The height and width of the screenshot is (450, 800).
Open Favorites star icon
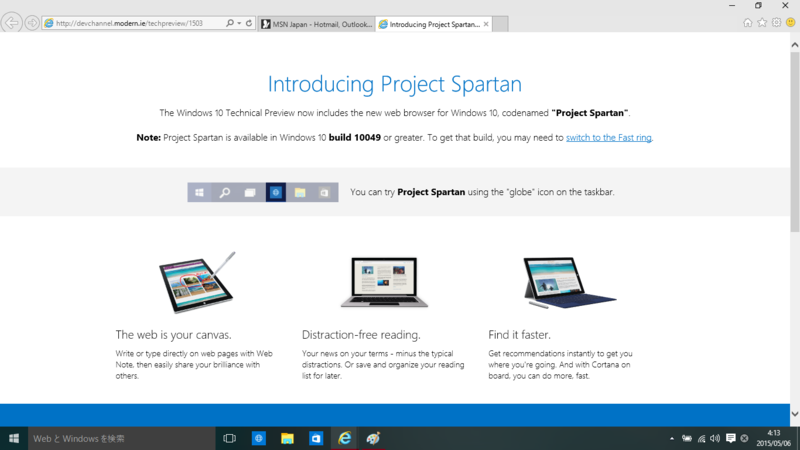tap(762, 22)
